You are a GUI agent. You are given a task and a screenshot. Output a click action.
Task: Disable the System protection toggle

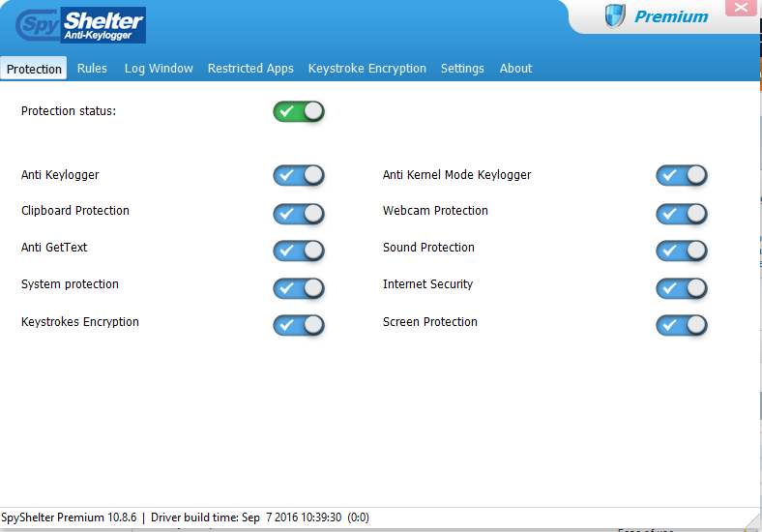pos(299,288)
